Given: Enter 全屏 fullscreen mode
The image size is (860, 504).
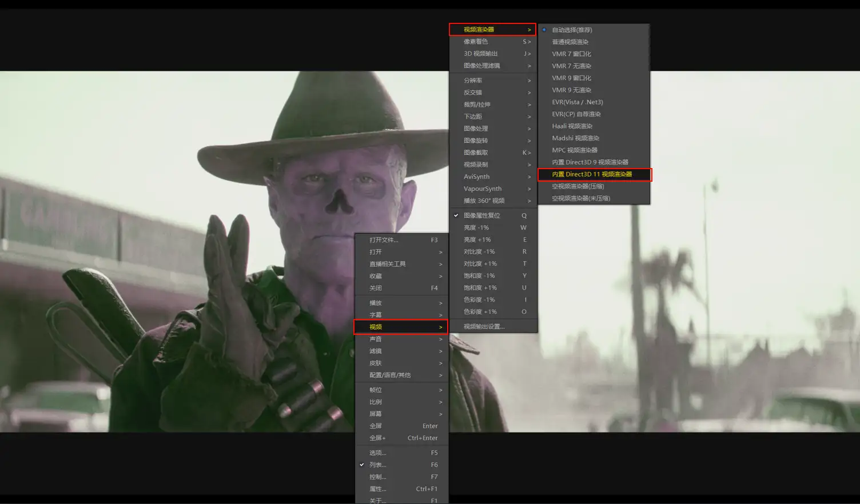Looking at the screenshot, I should coord(376,426).
